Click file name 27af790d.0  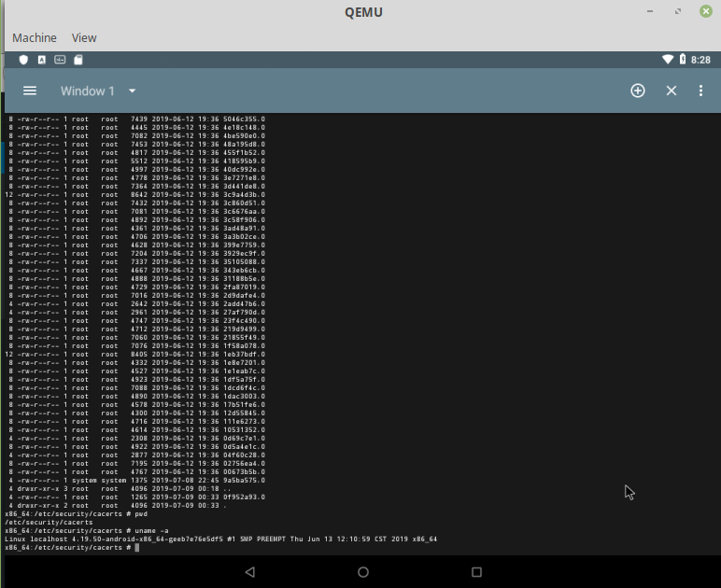pyautogui.click(x=244, y=313)
